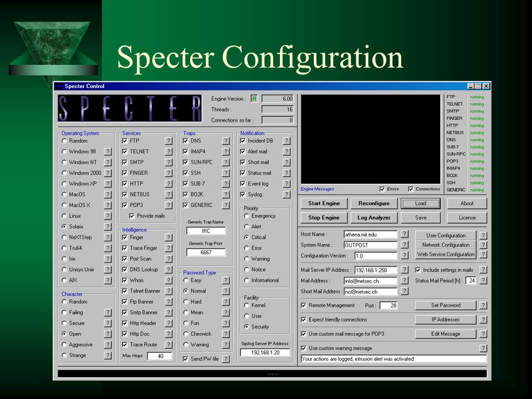
Task: Open help for Set Password button
Action: (483, 305)
